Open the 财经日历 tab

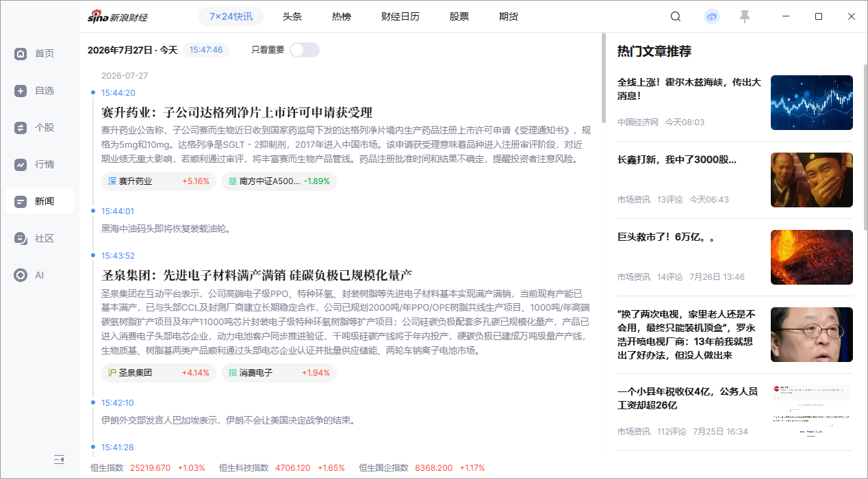(x=400, y=16)
